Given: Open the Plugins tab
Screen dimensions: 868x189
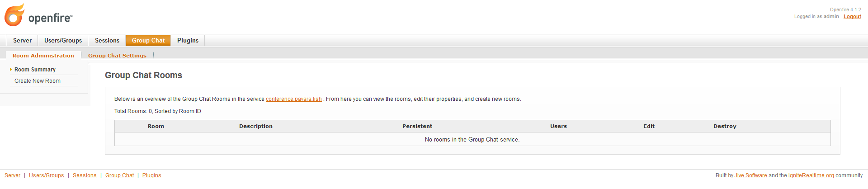Looking at the screenshot, I should (188, 40).
